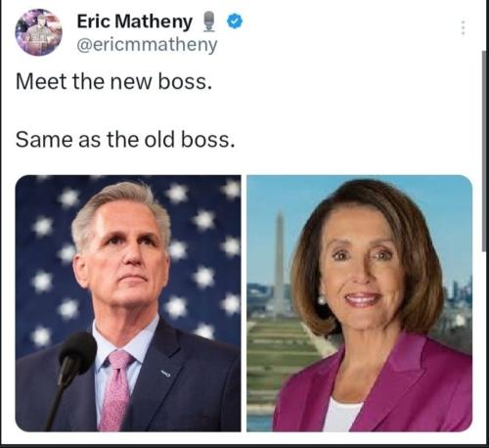489x448 pixels.
Task: Open the three-dot more options menu
Action: click(x=463, y=27)
